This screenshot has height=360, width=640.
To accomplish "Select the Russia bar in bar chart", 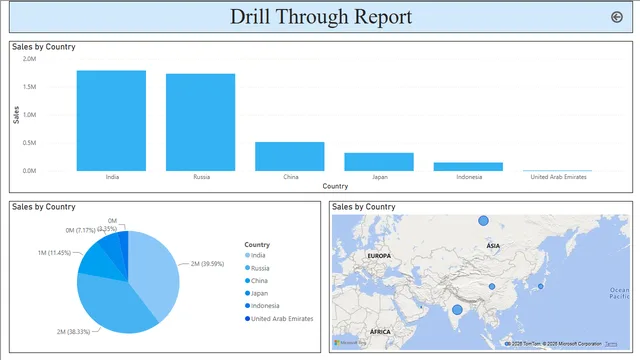I will pos(200,122).
